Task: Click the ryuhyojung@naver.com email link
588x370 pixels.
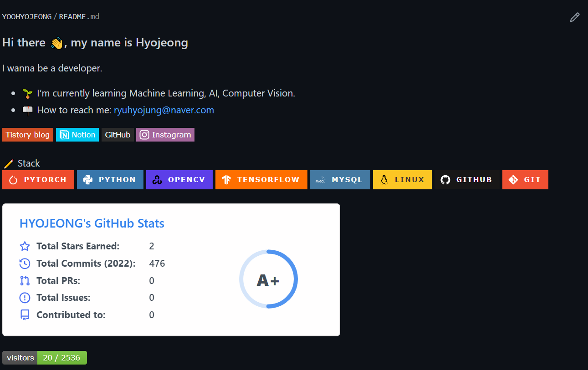Action: pyautogui.click(x=164, y=110)
